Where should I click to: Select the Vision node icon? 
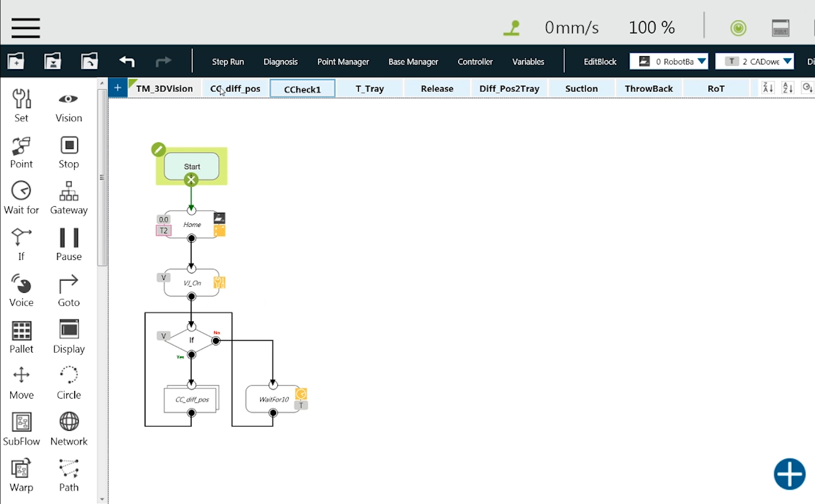68,99
